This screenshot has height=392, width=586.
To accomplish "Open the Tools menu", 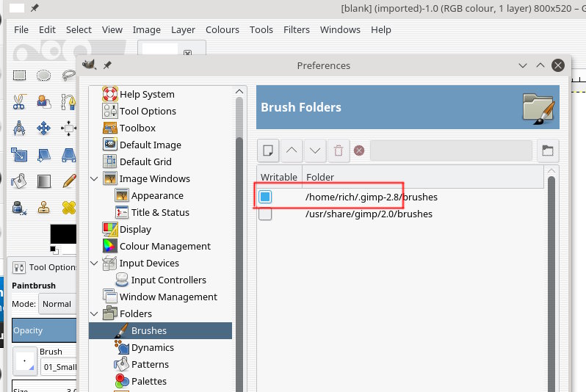I will pyautogui.click(x=261, y=29).
